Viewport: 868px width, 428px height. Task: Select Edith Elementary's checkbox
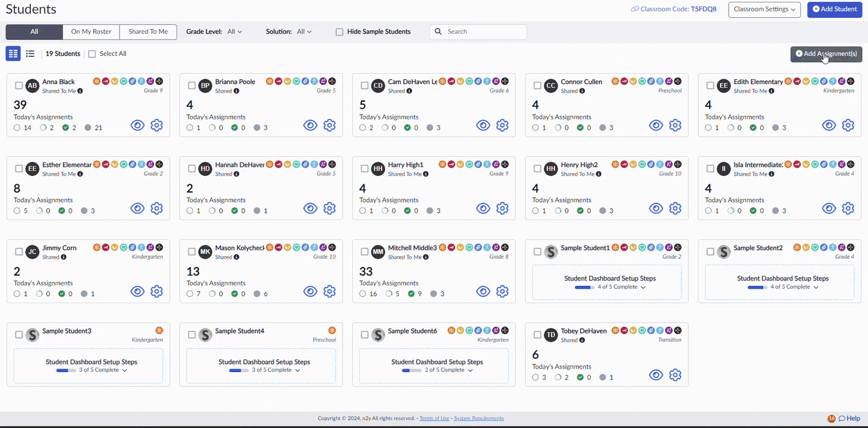(x=710, y=86)
